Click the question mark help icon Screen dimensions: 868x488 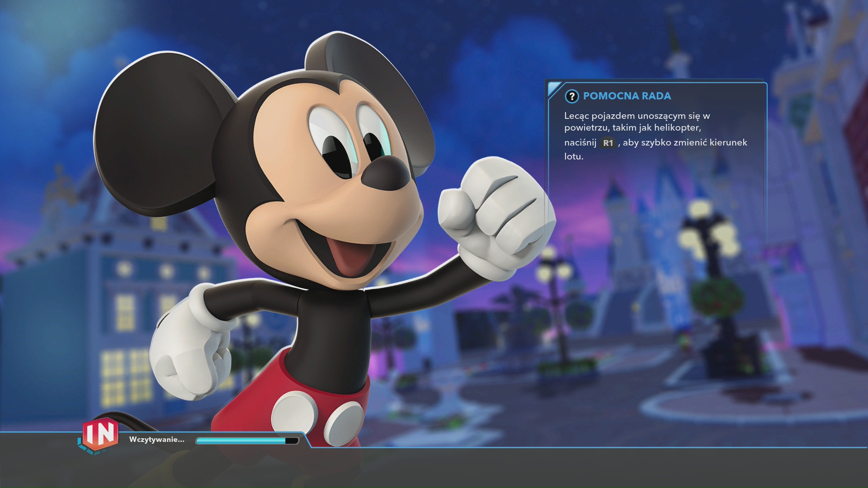pyautogui.click(x=571, y=96)
